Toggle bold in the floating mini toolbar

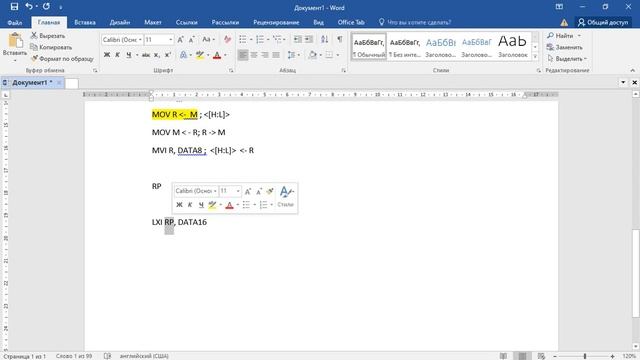(x=179, y=205)
